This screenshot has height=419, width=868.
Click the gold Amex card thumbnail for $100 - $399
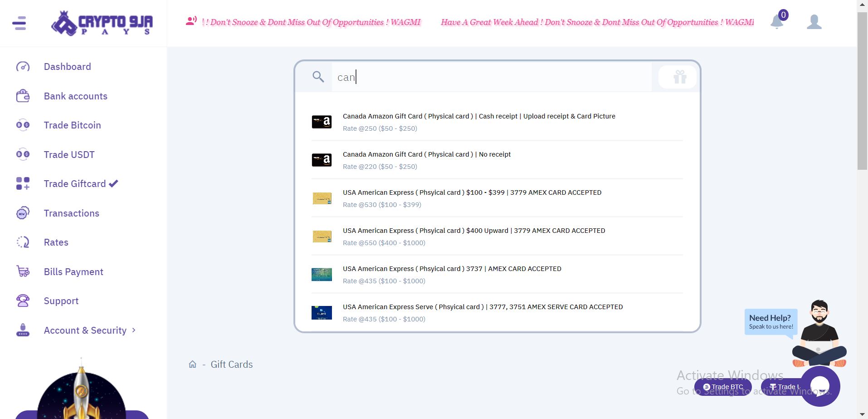[322, 198]
